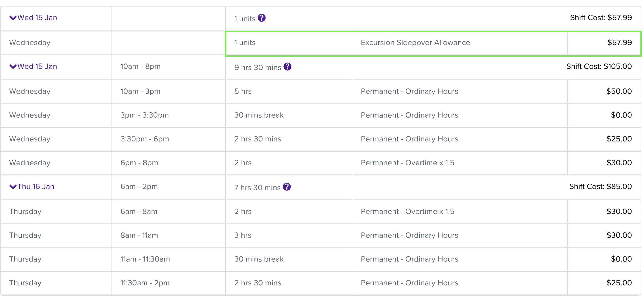Open help icon beside 9 hrs 30 mins
644x297 pixels.
pos(287,67)
